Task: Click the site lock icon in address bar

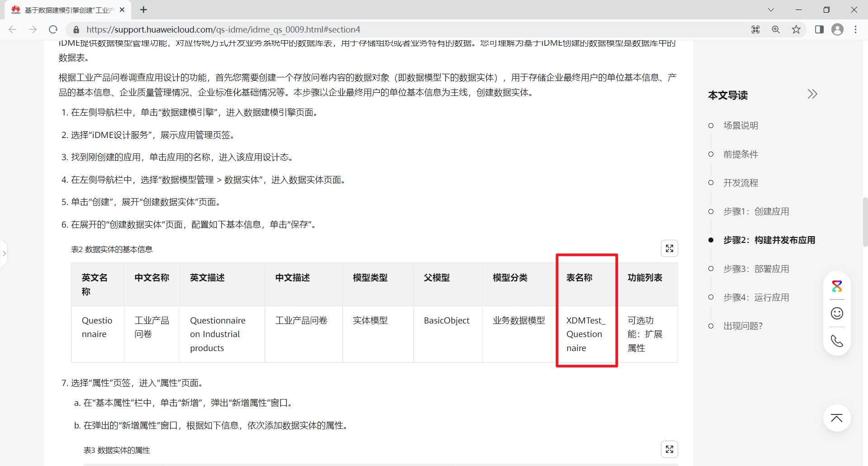Action: (76, 29)
